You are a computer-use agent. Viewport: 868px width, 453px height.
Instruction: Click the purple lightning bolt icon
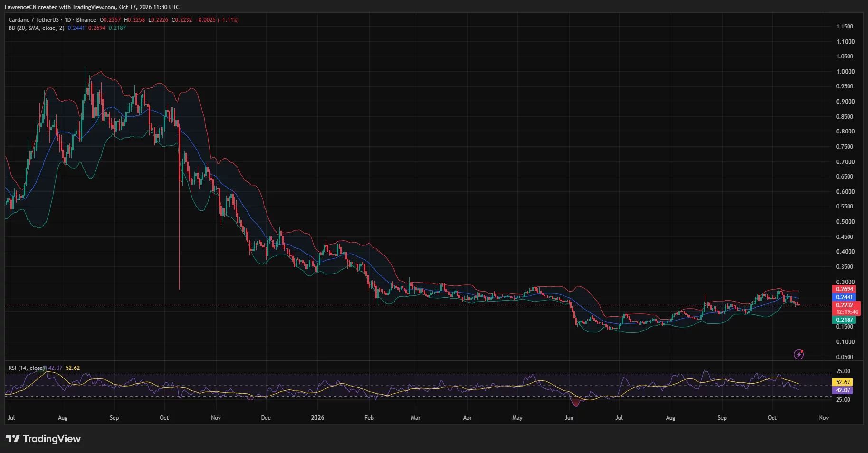click(799, 354)
